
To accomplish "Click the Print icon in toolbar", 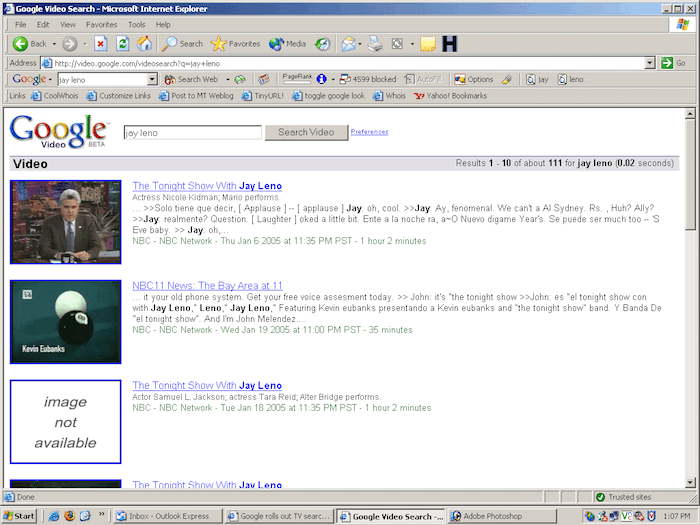I will point(375,44).
